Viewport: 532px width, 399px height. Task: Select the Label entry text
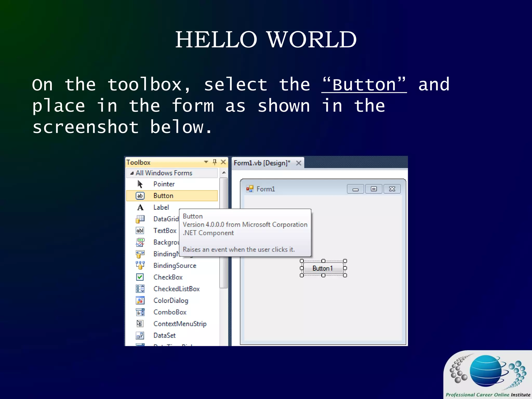click(x=161, y=207)
